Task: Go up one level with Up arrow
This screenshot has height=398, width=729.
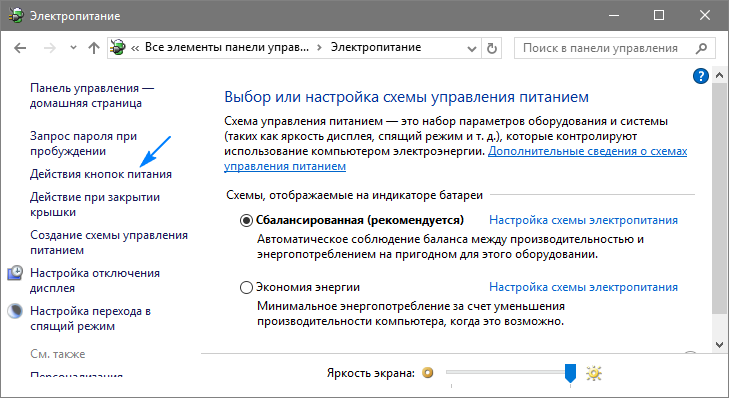Action: tap(94, 47)
